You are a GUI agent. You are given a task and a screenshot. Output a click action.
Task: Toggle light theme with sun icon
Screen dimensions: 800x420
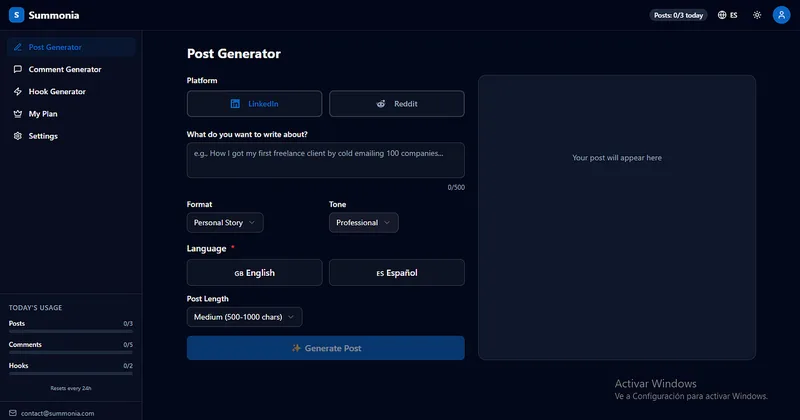pos(757,15)
